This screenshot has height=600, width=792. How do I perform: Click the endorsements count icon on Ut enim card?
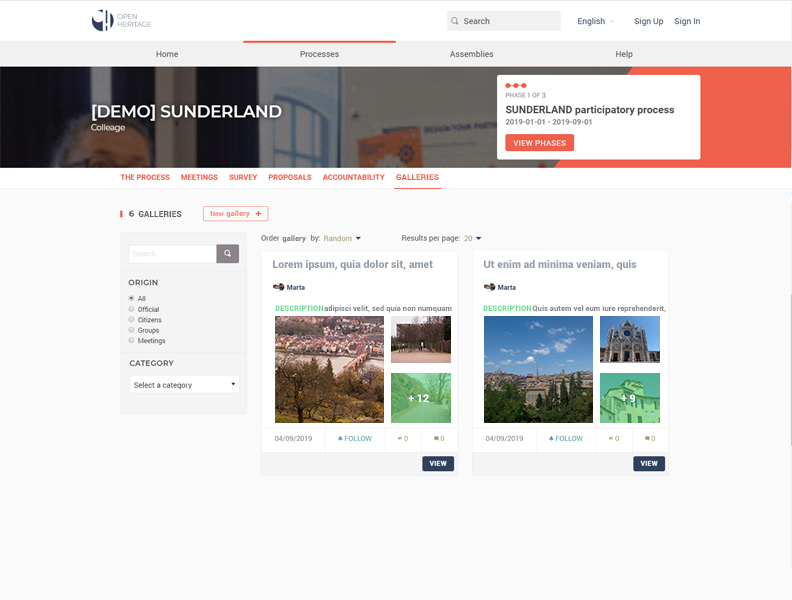(x=613, y=438)
